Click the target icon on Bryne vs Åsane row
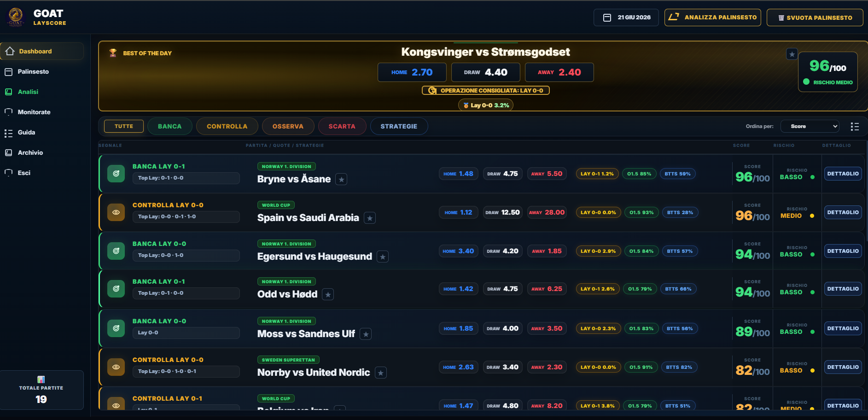The image size is (868, 420). pos(116,174)
